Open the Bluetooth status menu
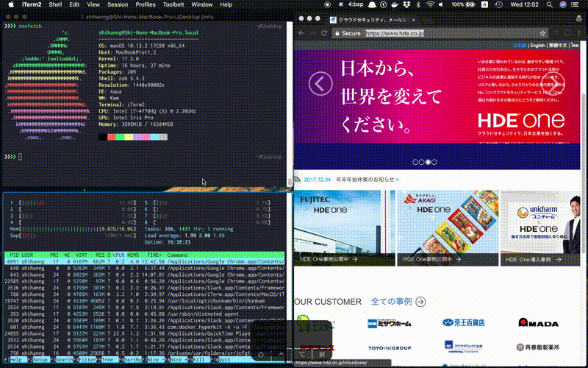588x368 pixels. pyautogui.click(x=418, y=4)
